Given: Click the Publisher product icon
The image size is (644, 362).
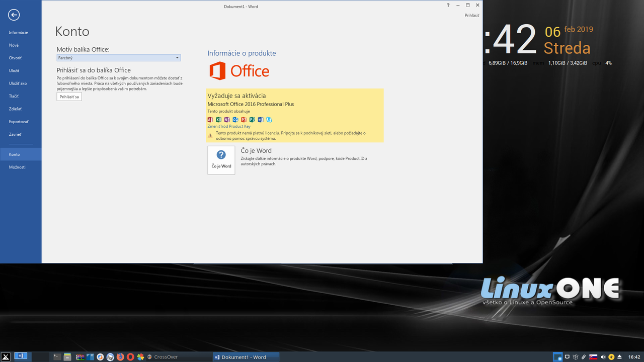Looking at the screenshot, I should [252, 120].
